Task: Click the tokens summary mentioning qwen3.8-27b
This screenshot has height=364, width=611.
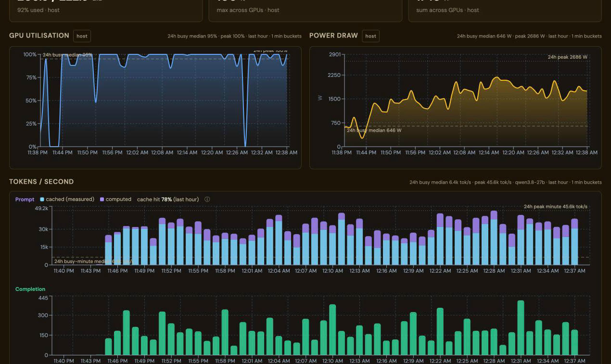Action: (506, 183)
